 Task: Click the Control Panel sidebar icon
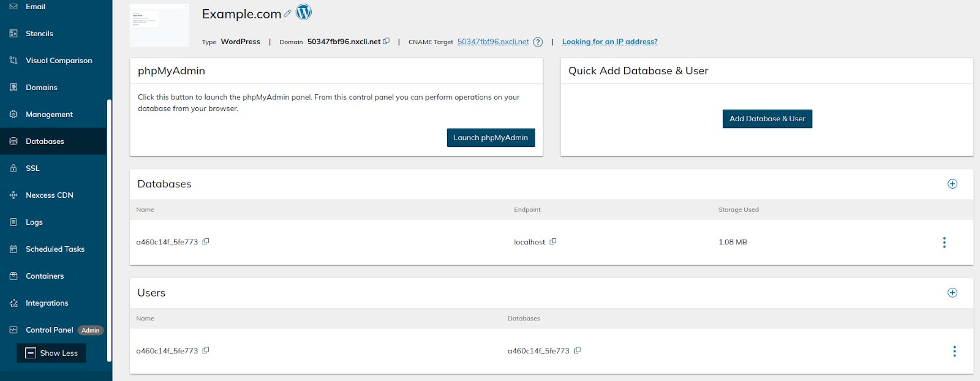click(13, 330)
